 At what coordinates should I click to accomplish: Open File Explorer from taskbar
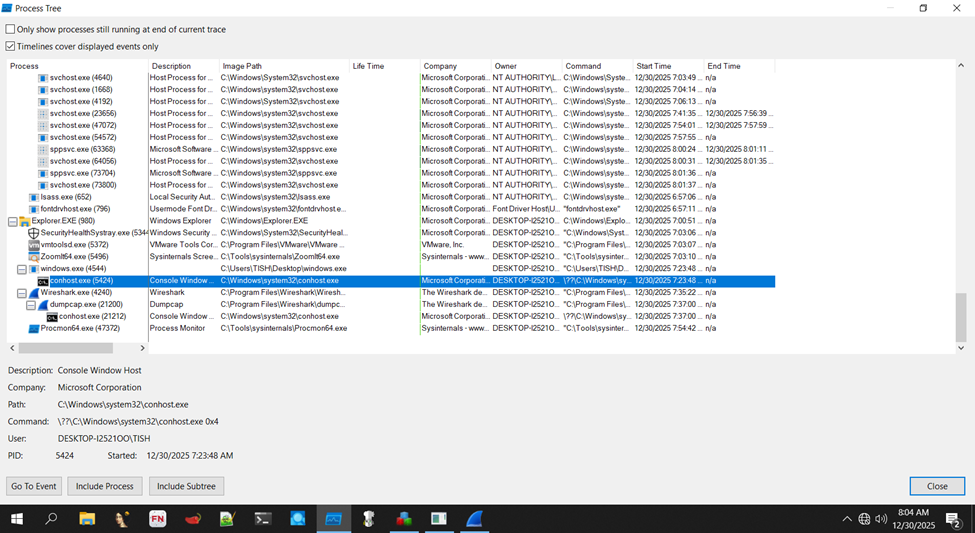[87, 519]
